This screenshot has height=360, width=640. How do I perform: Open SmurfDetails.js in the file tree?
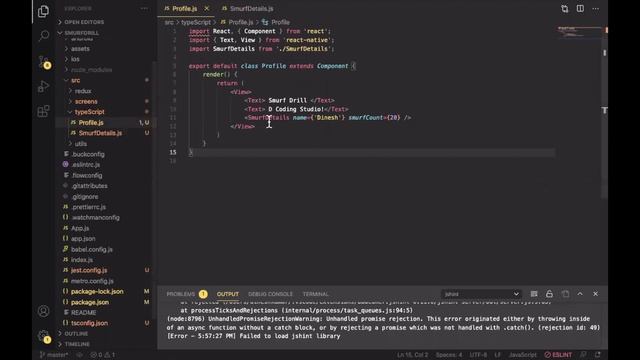point(100,133)
